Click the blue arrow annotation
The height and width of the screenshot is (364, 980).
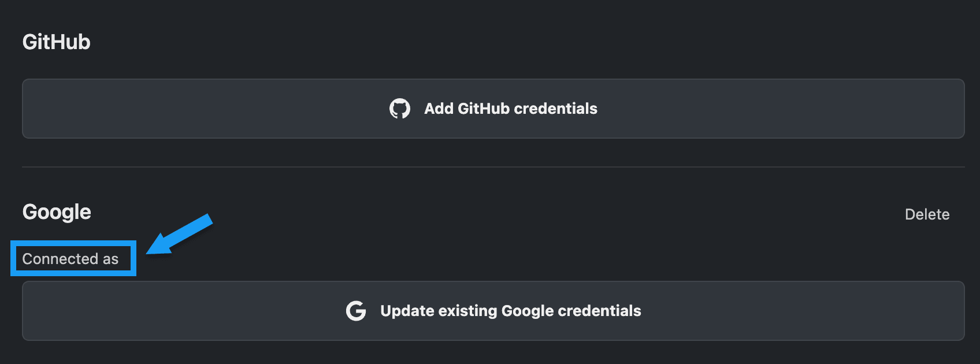point(180,234)
